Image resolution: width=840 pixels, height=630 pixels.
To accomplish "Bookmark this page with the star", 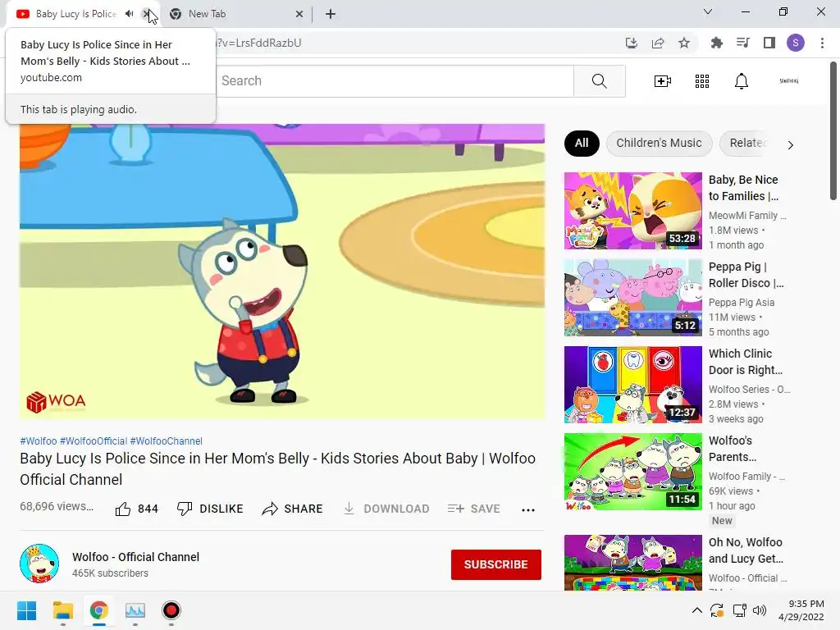I will (x=684, y=43).
